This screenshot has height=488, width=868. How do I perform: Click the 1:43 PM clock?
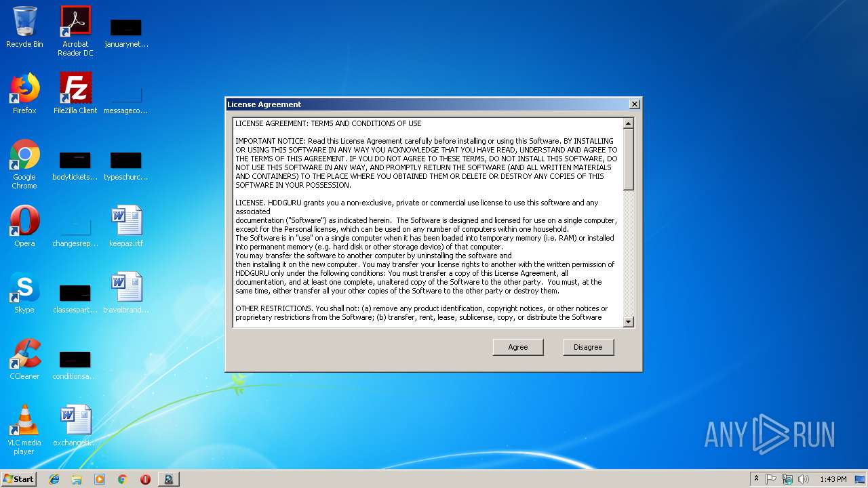pyautogui.click(x=833, y=479)
